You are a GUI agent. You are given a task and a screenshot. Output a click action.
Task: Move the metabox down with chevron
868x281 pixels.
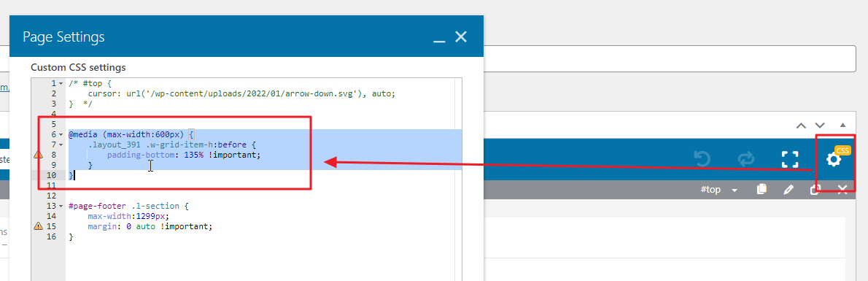(x=820, y=126)
